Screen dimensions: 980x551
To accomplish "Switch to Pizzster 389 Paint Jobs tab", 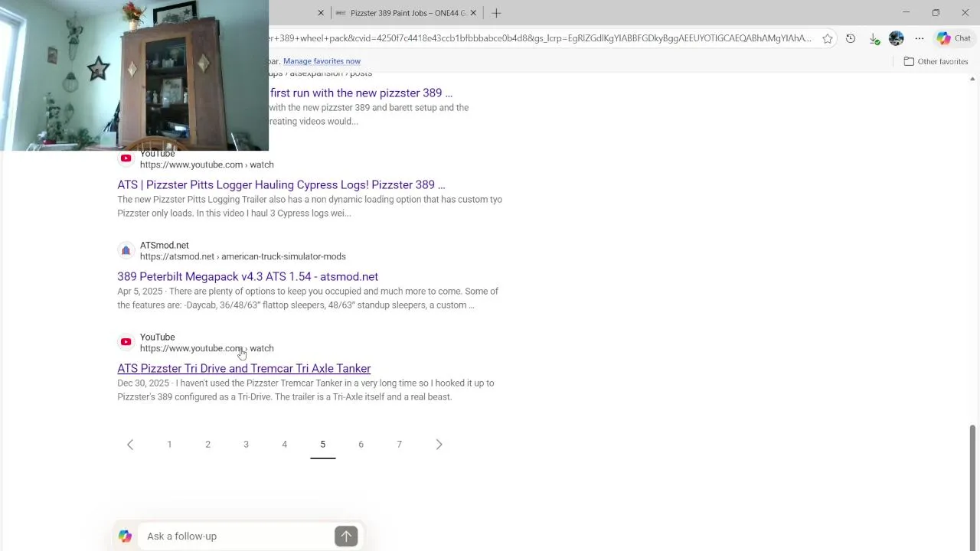I will coord(407,13).
